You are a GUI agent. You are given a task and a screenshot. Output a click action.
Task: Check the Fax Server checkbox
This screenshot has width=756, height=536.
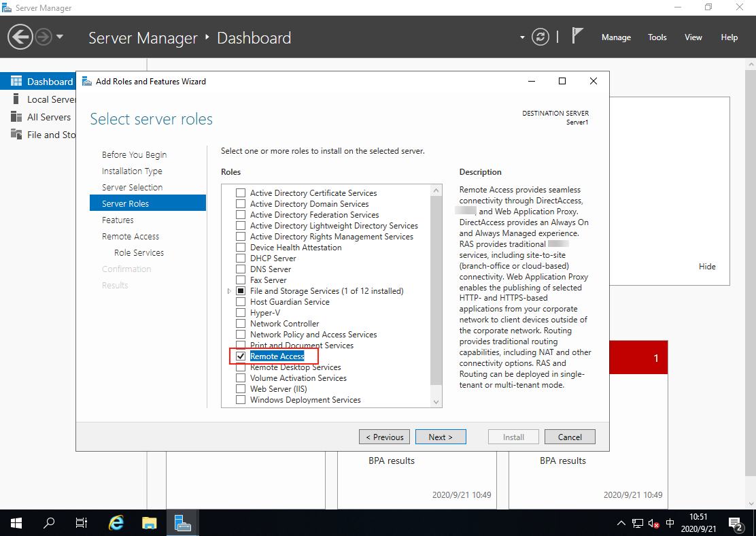[241, 280]
